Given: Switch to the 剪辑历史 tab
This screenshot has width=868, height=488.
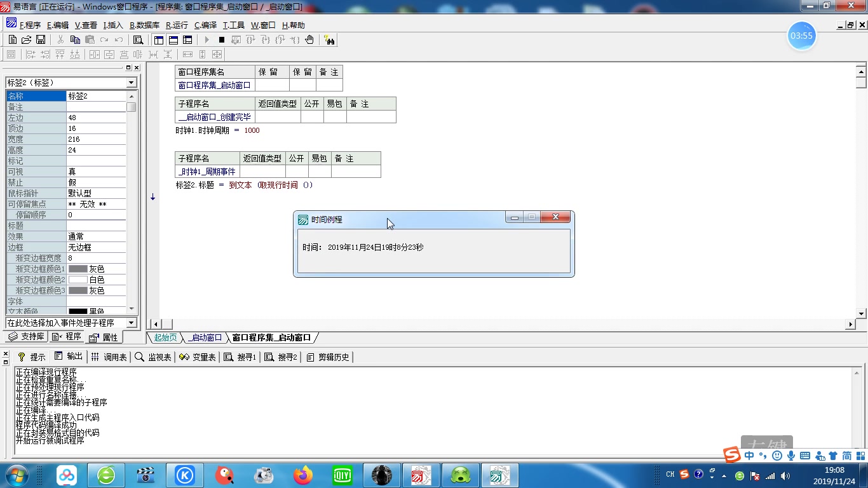Looking at the screenshot, I should [328, 357].
